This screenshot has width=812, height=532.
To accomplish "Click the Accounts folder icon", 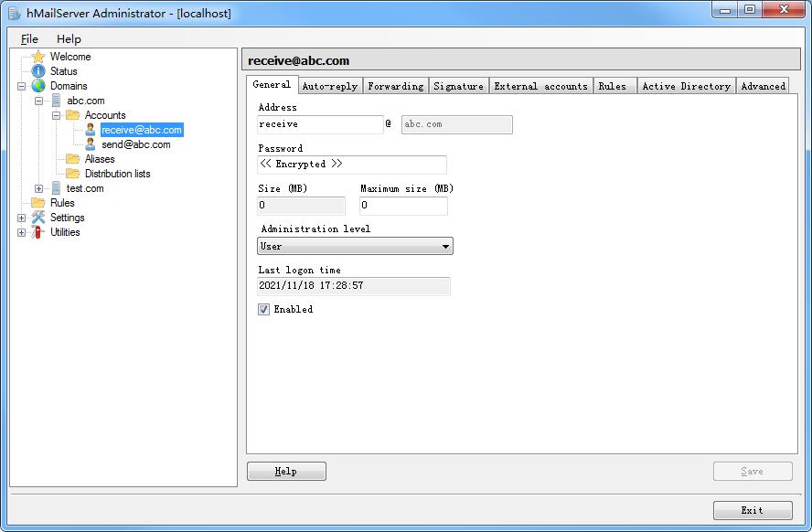I will point(72,115).
